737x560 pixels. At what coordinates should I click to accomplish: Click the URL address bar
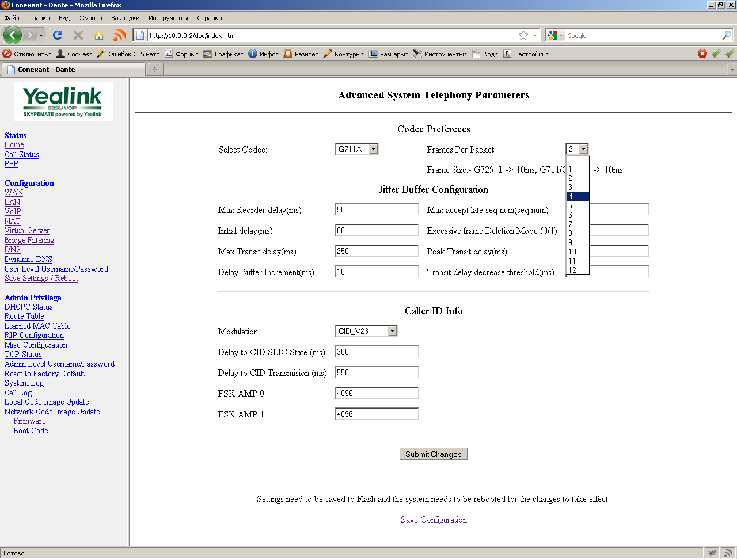coord(332,36)
